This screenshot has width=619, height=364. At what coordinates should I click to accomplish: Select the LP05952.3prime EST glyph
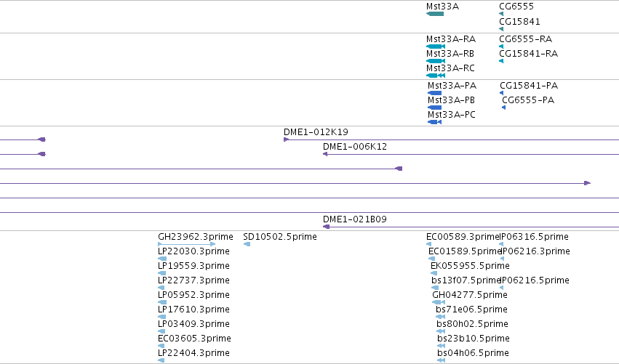tap(162, 302)
